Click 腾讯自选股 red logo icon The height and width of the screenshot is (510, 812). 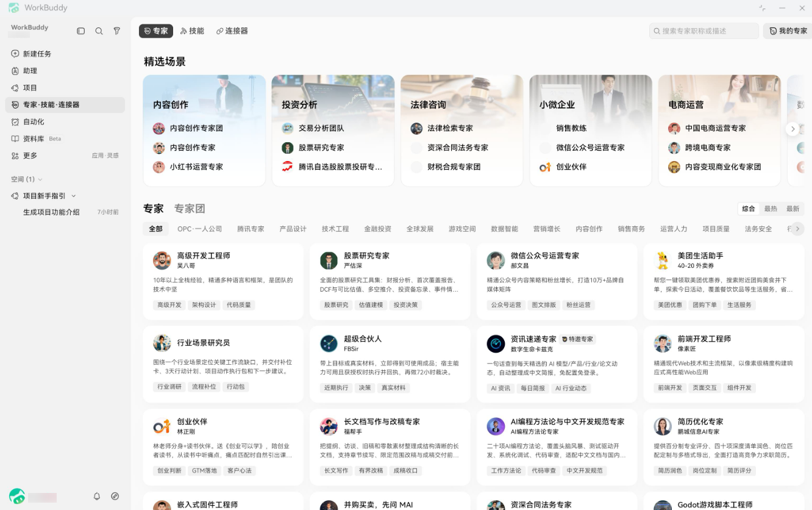click(288, 167)
